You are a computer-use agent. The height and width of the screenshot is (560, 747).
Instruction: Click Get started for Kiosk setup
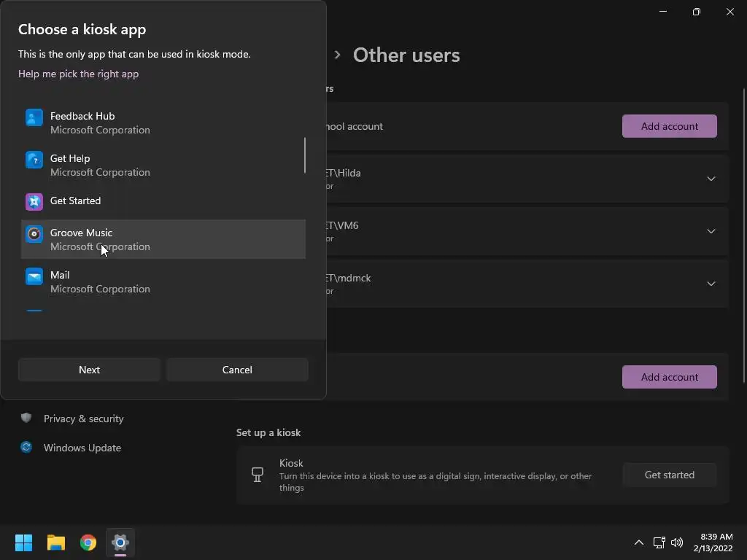[669, 475]
